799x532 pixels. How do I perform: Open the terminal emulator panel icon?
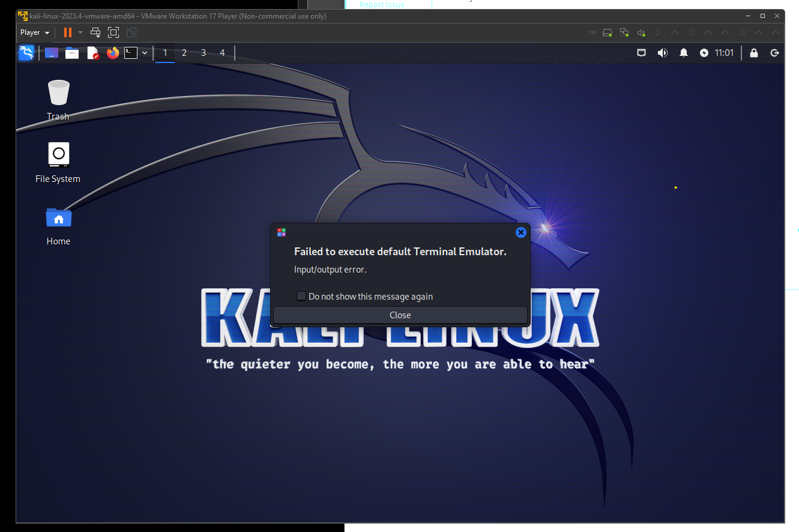(x=131, y=53)
